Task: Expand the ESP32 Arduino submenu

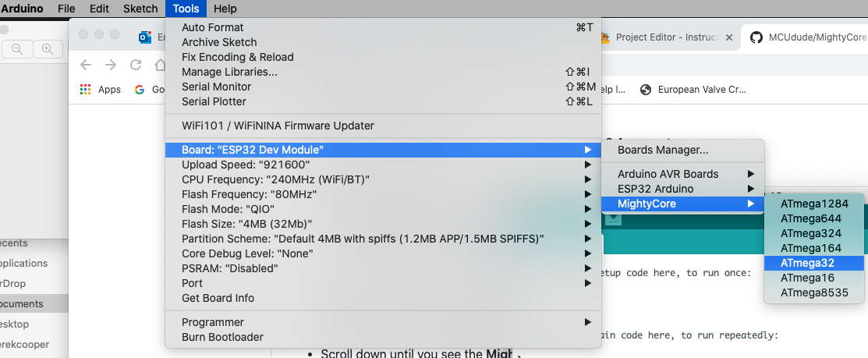Action: (683, 189)
